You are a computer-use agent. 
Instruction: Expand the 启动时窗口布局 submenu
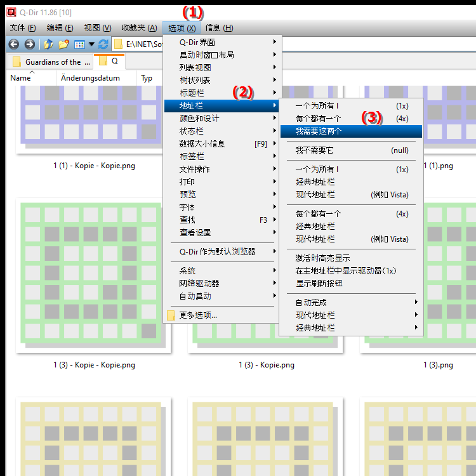pyautogui.click(x=221, y=55)
